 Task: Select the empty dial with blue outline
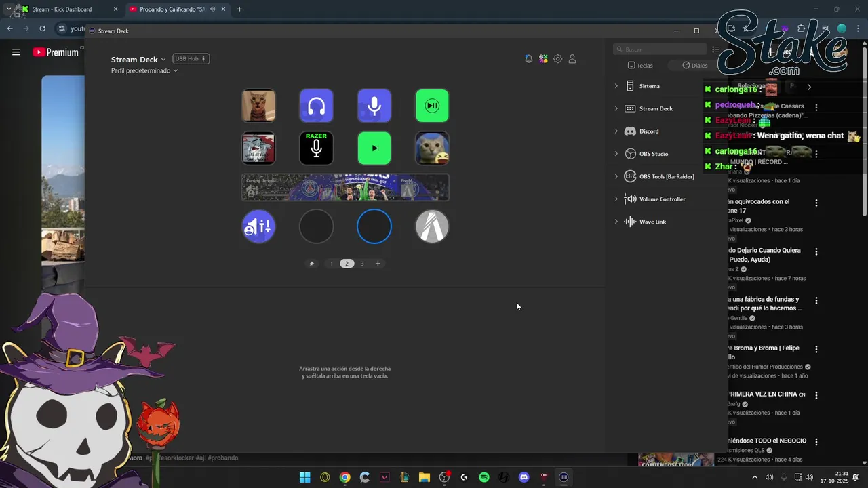[x=374, y=226]
